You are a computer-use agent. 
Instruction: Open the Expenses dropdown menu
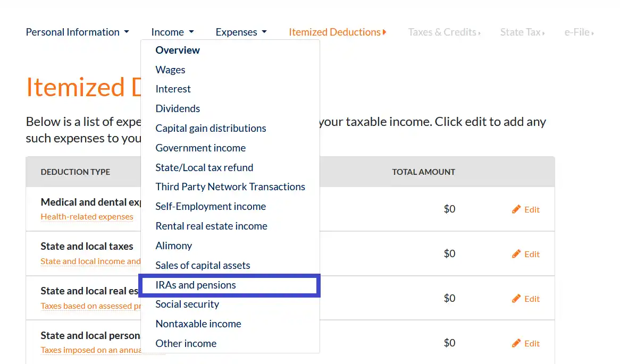[241, 32]
